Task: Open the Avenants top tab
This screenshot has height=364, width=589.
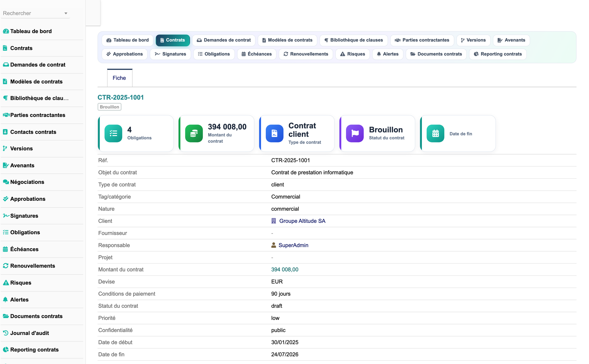Action: click(x=512, y=40)
